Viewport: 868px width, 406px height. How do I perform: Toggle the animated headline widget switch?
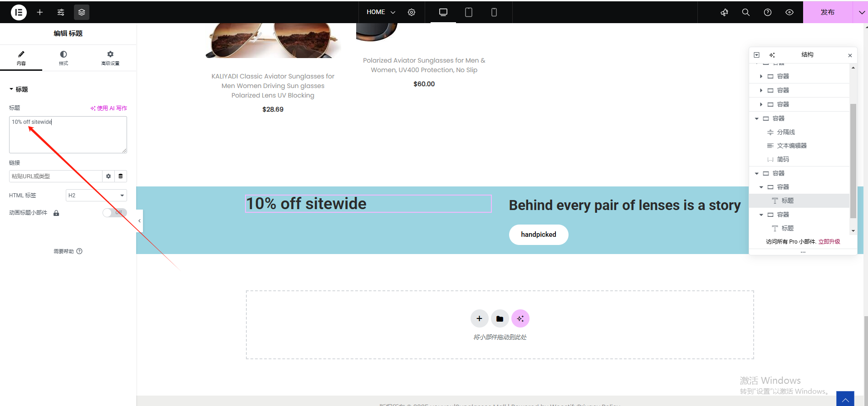114,213
